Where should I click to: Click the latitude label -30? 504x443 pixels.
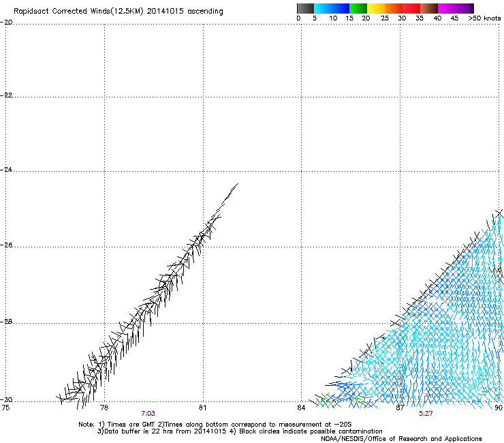pyautogui.click(x=6, y=399)
